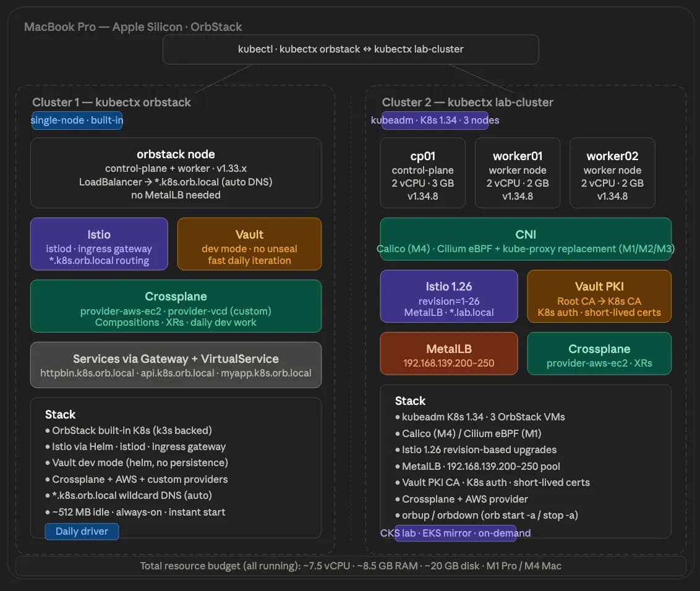
Task: Click the 'Total resource budget (all running)' footer
Action: tap(351, 566)
